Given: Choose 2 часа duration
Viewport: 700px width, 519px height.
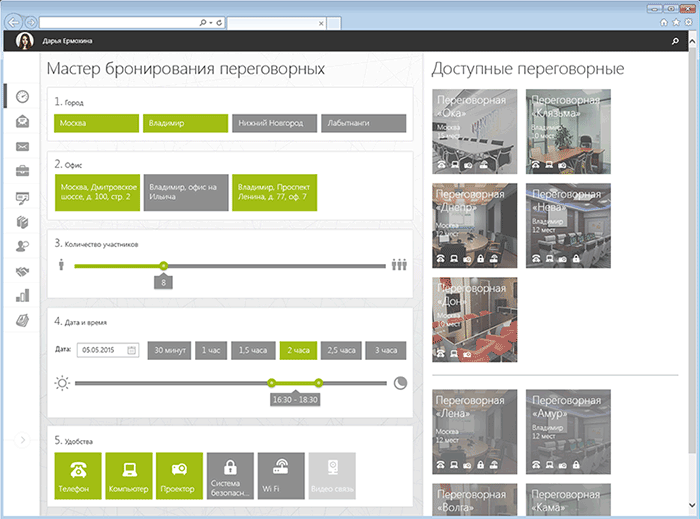Looking at the screenshot, I should tap(298, 350).
